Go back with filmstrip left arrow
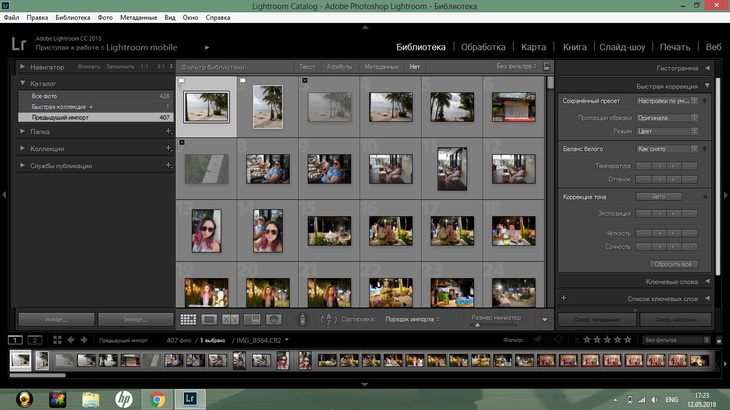The width and height of the screenshot is (730, 410). [71, 340]
